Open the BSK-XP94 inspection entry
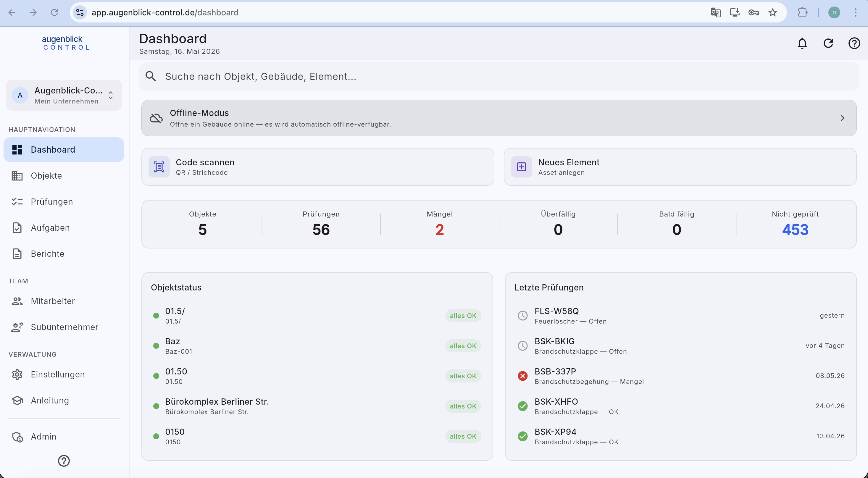The image size is (868, 478). click(x=680, y=436)
